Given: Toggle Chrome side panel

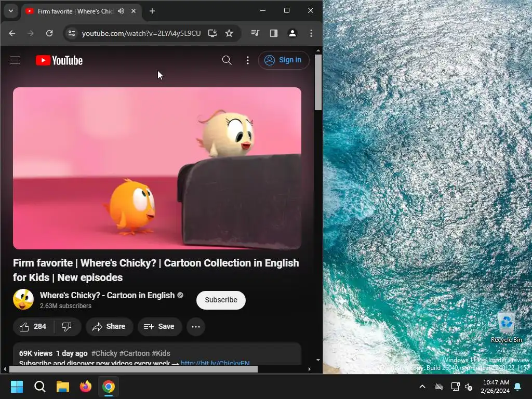Looking at the screenshot, I should click(x=274, y=33).
